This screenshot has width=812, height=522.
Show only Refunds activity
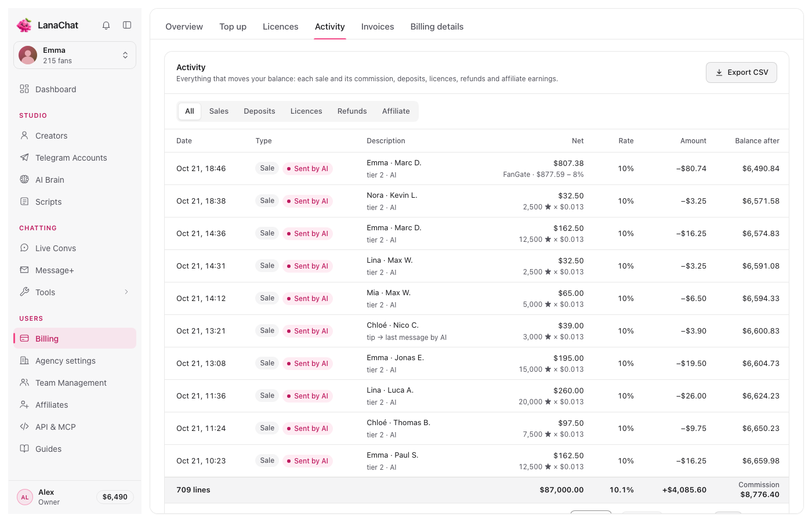pos(352,111)
